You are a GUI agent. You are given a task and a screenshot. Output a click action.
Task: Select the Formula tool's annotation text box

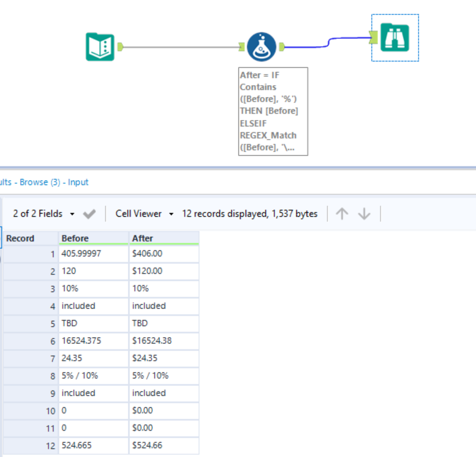[x=273, y=111]
